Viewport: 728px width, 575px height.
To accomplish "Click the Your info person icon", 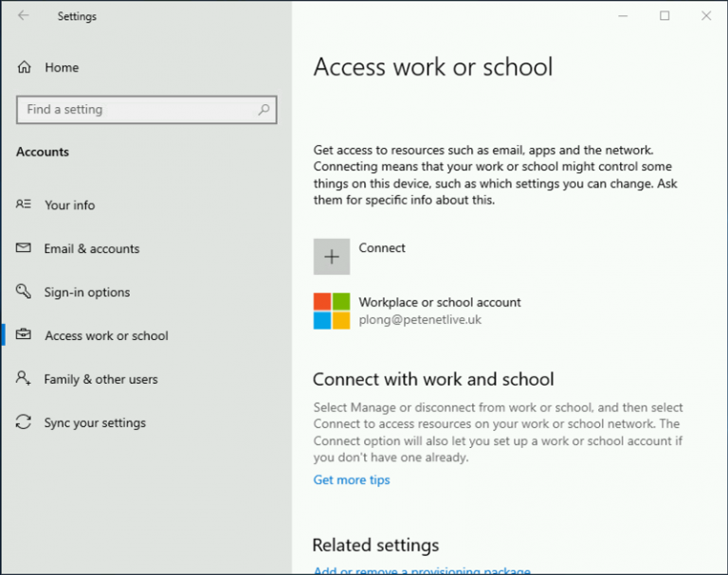I will 24,205.
